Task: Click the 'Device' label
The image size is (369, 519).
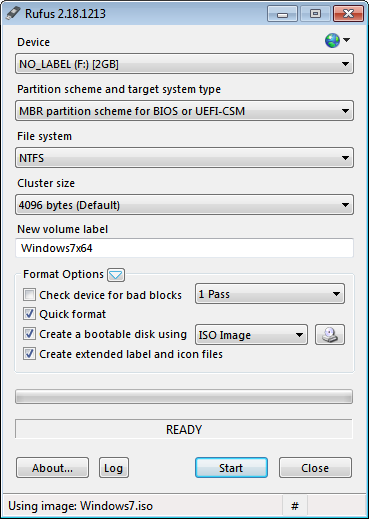Action: coord(33,42)
